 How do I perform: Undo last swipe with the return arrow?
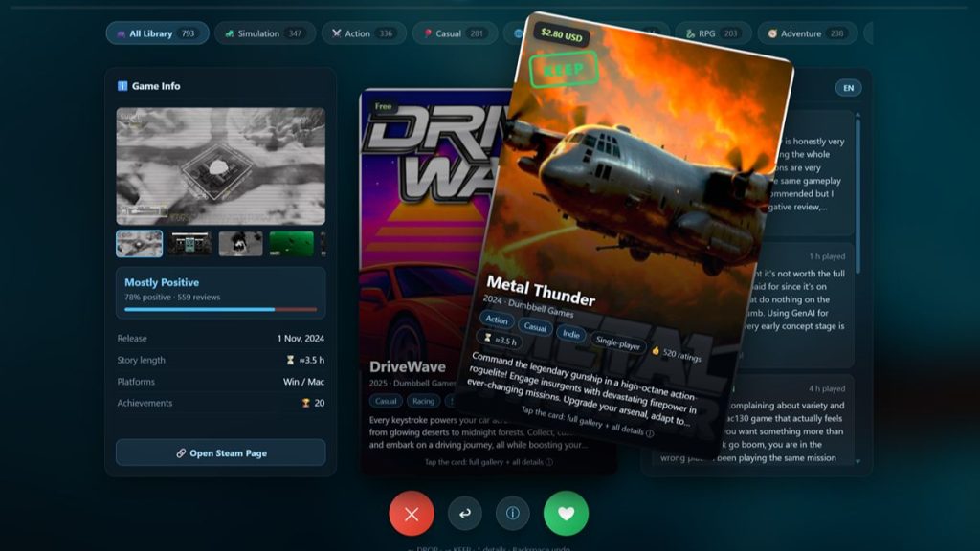[x=464, y=513]
